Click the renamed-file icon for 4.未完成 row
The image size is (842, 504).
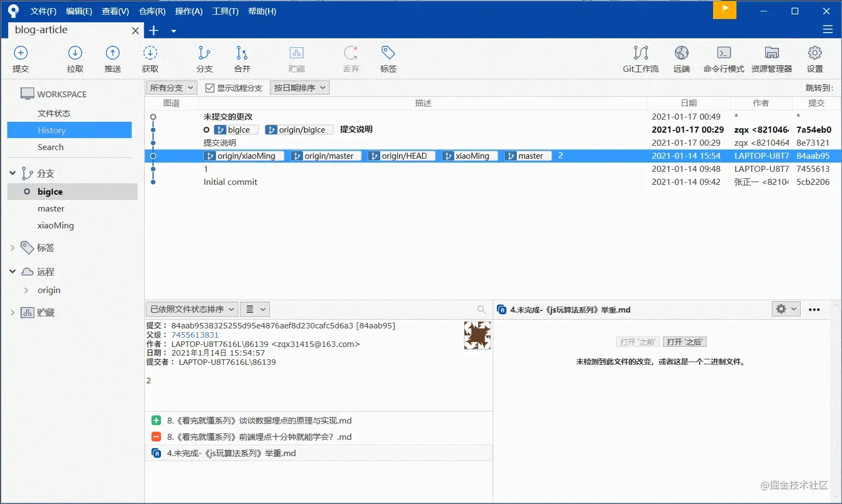point(156,453)
